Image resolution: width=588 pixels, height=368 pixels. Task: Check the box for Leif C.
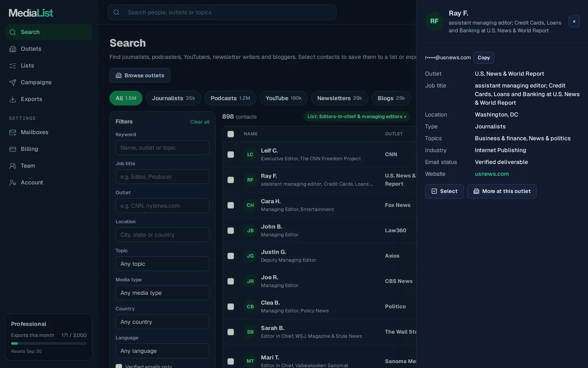point(231,155)
